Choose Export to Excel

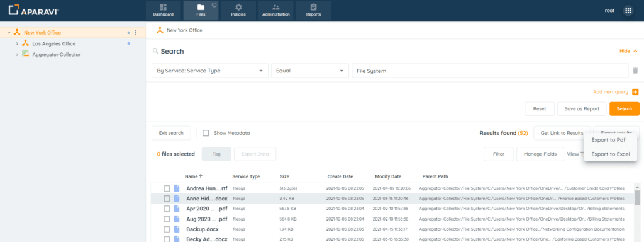[610, 154]
